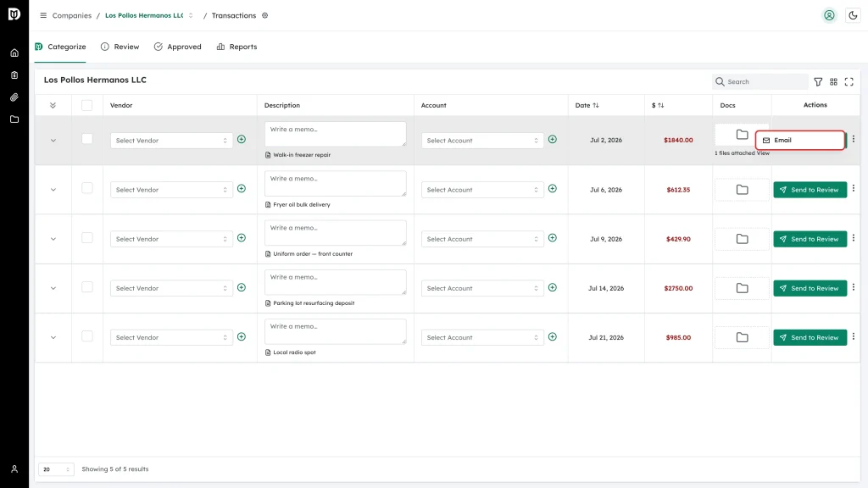Screen dimensions: 868x488
Task: Expand the Jul 2 transaction row
Action: (53, 141)
